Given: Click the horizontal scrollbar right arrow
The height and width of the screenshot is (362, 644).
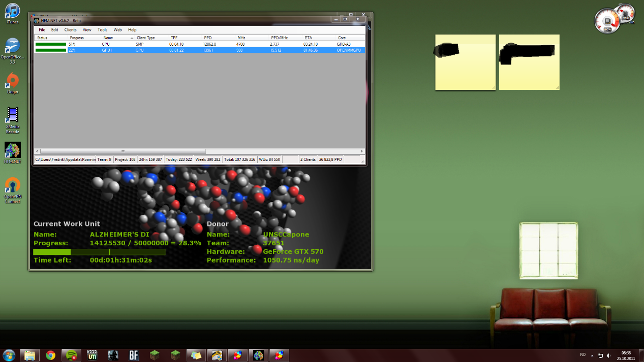Looking at the screenshot, I should (362, 151).
